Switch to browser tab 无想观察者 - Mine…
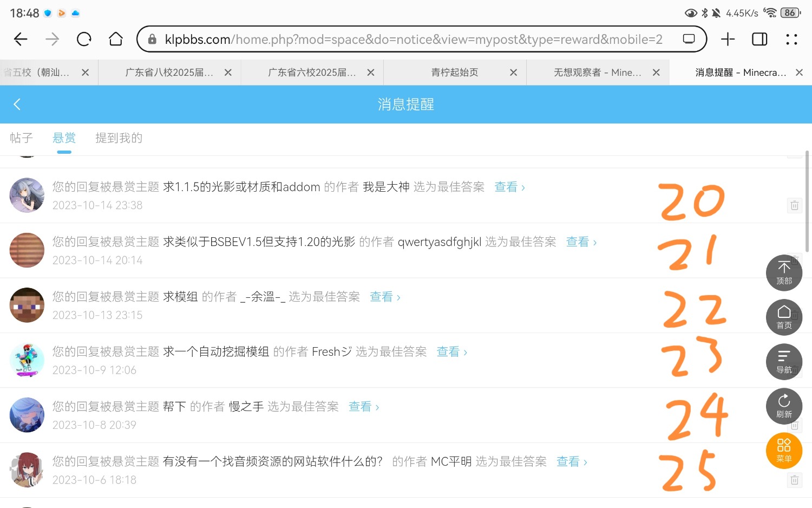Viewport: 812px width, 508px height. 598,73
